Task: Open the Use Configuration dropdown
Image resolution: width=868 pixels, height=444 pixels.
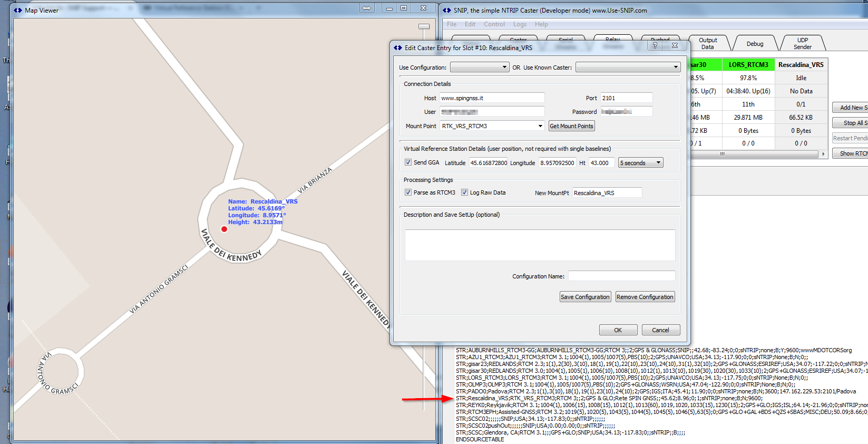Action: pyautogui.click(x=479, y=67)
